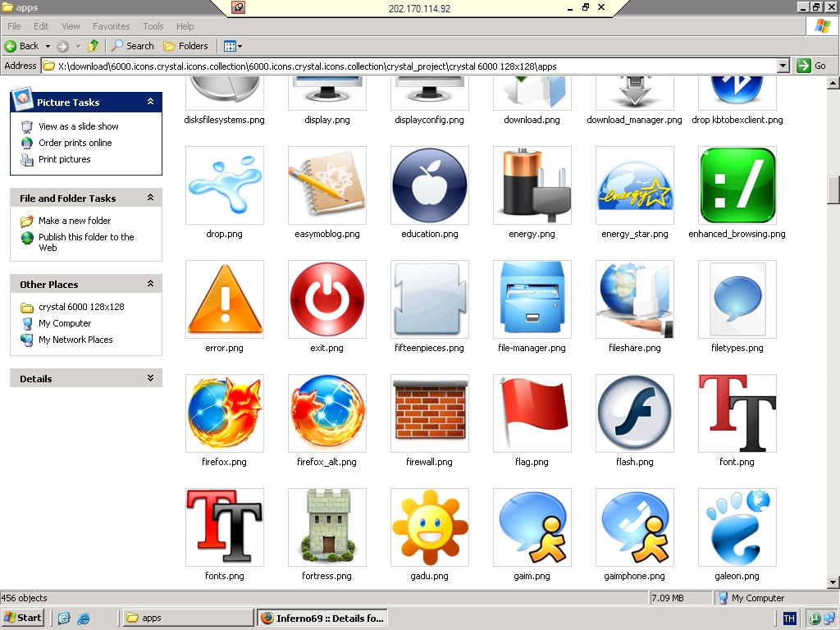This screenshot has height=630, width=840.
Task: Select the enhanced_browsing.png green icon
Action: 737,185
